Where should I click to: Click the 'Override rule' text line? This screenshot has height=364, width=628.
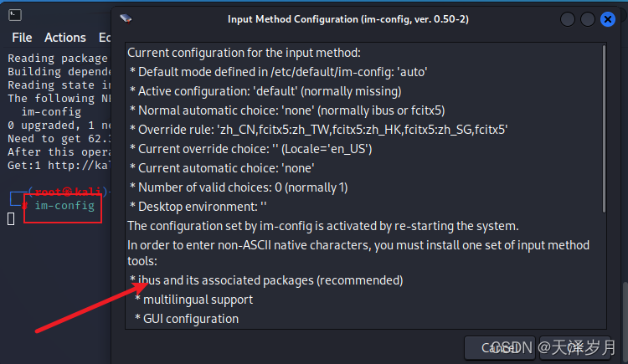coord(319,130)
